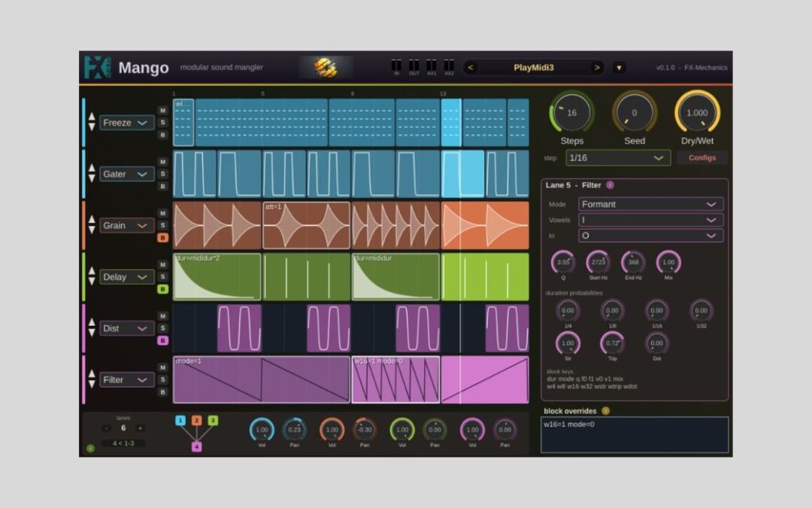
Task: Open the Mode Formant dropdown
Action: [x=650, y=204]
